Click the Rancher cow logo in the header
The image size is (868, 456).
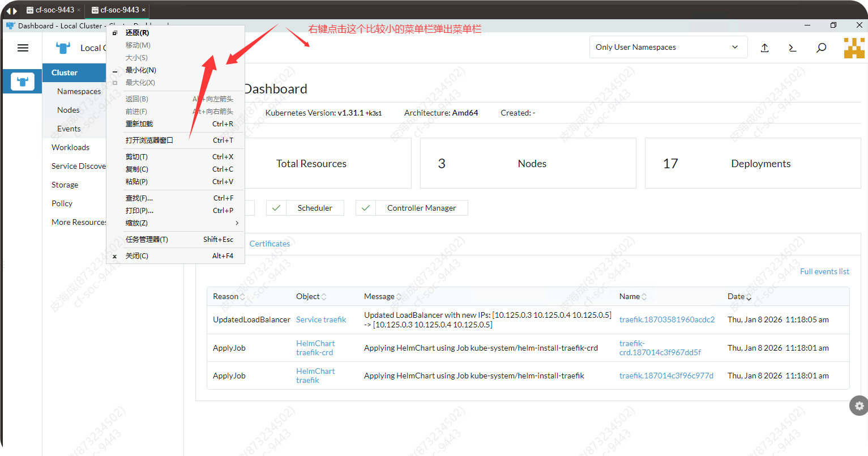pyautogui.click(x=63, y=48)
